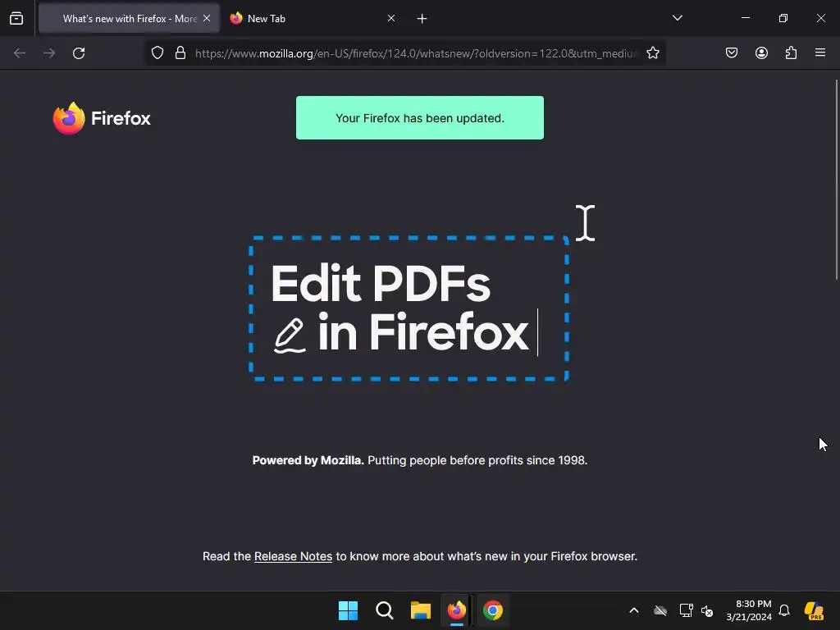The image size is (840, 630).
Task: Click the 'Powered by Mozilla.' text
Action: tap(308, 461)
